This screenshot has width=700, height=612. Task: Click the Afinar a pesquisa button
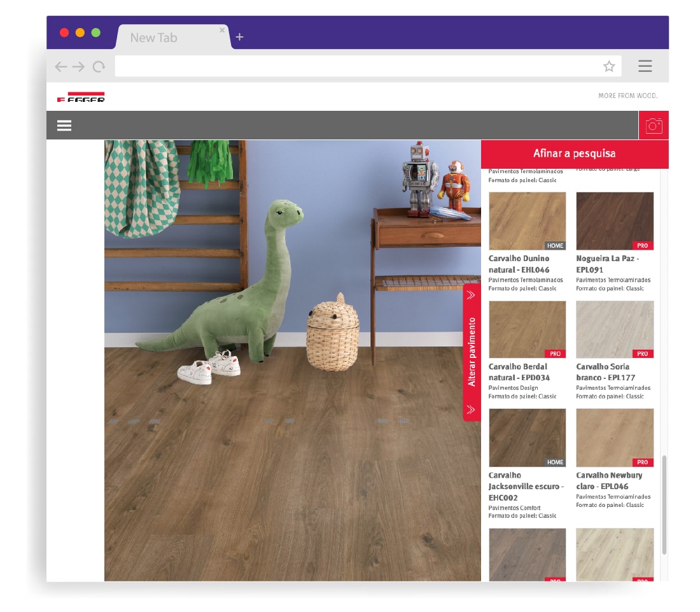point(574,153)
